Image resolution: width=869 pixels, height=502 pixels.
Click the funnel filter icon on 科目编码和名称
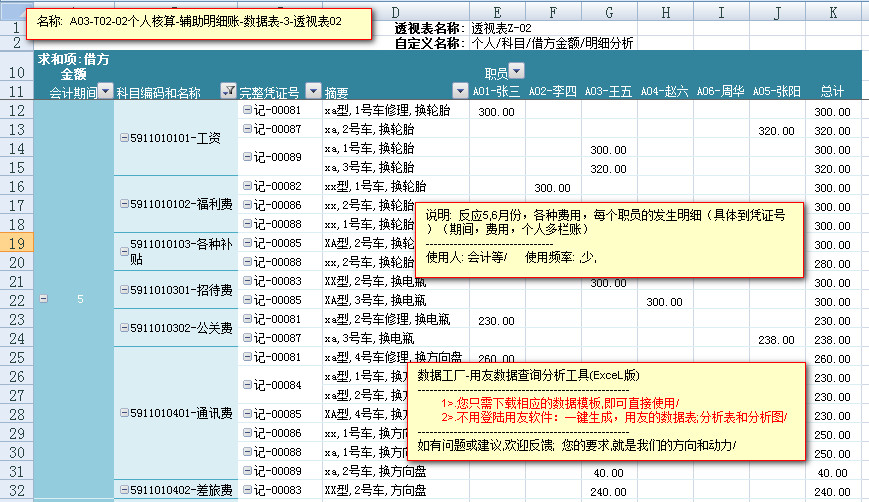pos(228,91)
